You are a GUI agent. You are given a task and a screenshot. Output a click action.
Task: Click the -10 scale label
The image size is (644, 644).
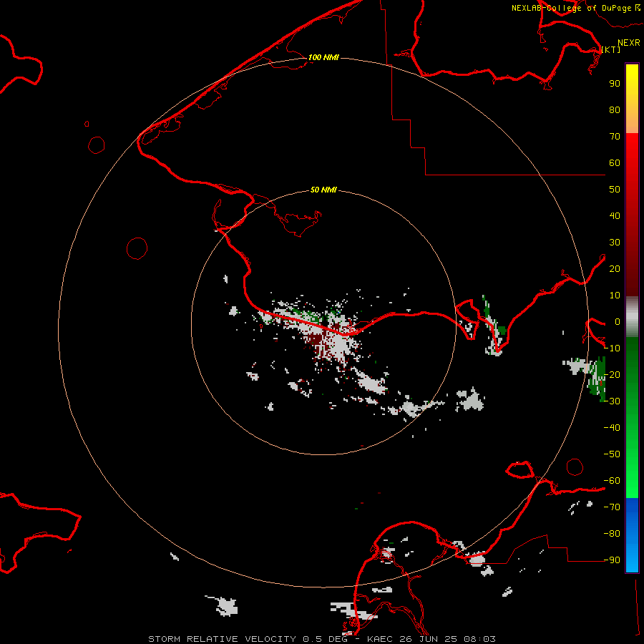(x=612, y=348)
